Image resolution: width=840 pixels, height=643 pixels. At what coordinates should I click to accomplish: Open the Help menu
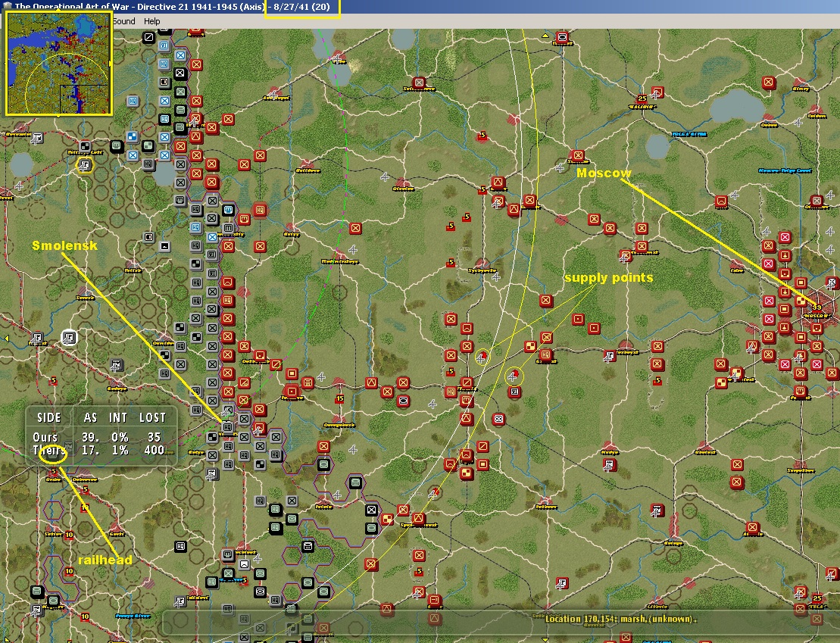click(x=151, y=21)
